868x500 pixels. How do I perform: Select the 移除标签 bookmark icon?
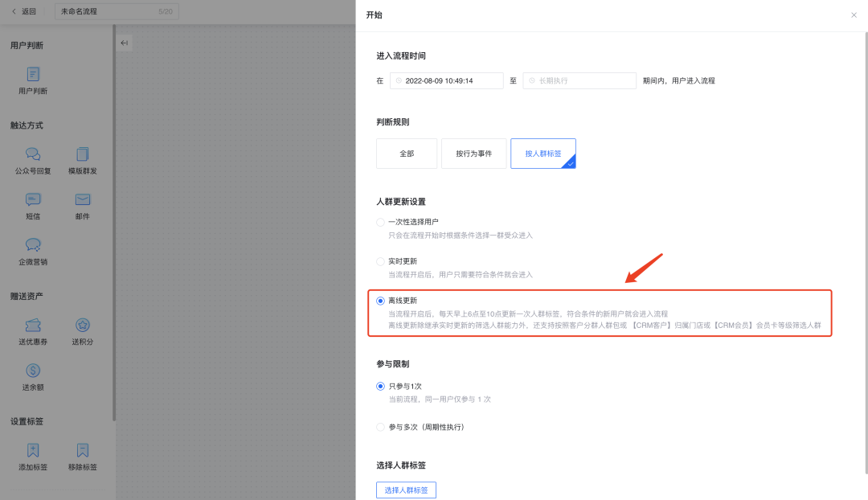[x=83, y=450]
